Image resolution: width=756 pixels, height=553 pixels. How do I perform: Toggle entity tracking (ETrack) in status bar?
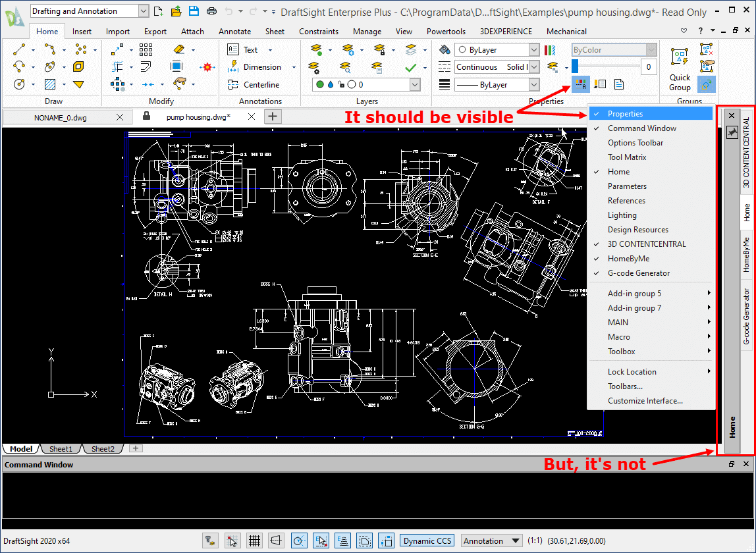click(343, 541)
